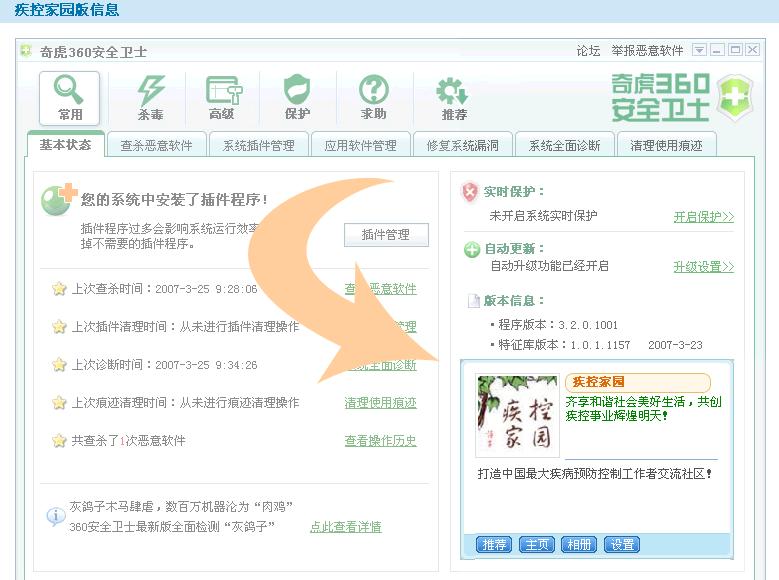The image size is (779, 580).
Task: Open the 清理使用痕迹 tab
Action: 666,145
